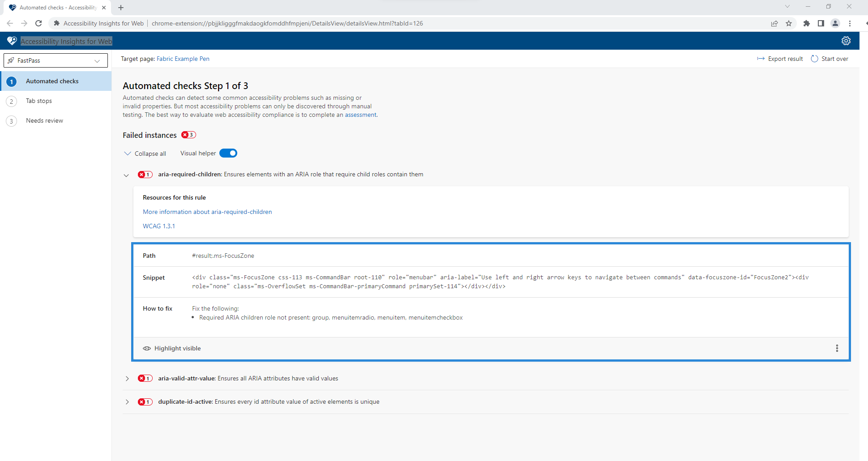Expand the aria-valid-attr-value rule
The image size is (868, 461).
(x=127, y=378)
